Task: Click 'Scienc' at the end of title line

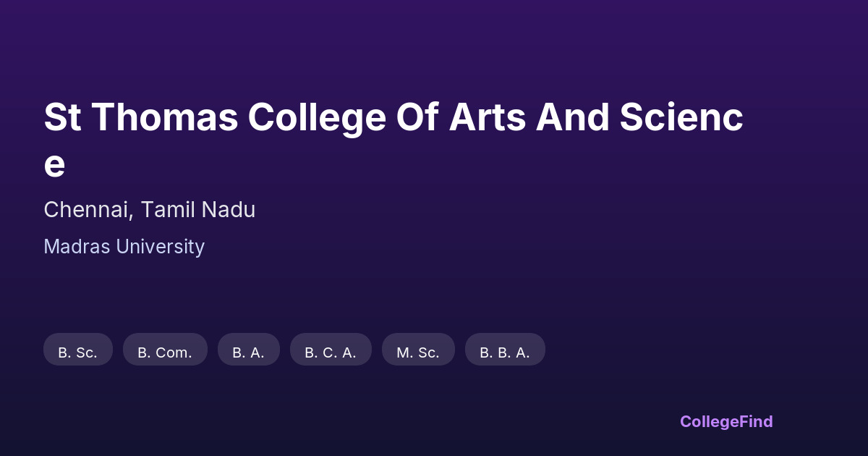Action: [x=681, y=118]
